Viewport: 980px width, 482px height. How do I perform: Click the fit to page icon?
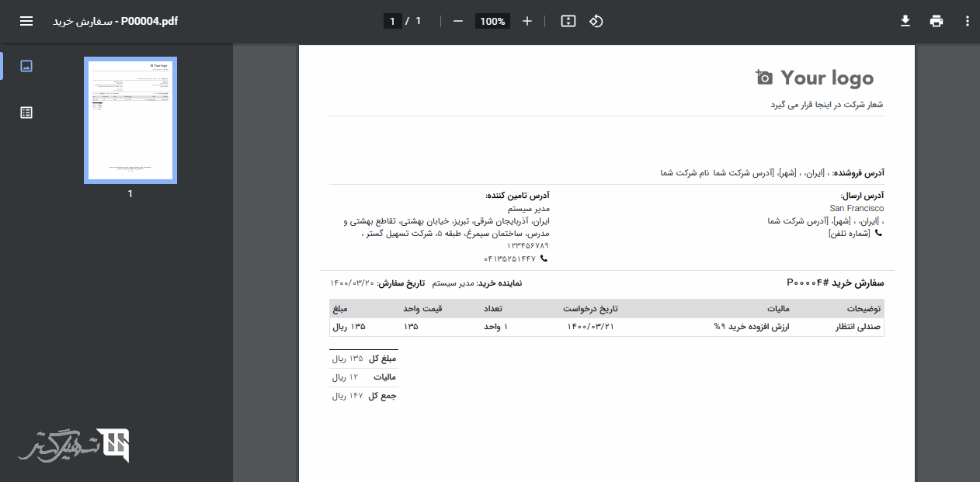click(568, 21)
